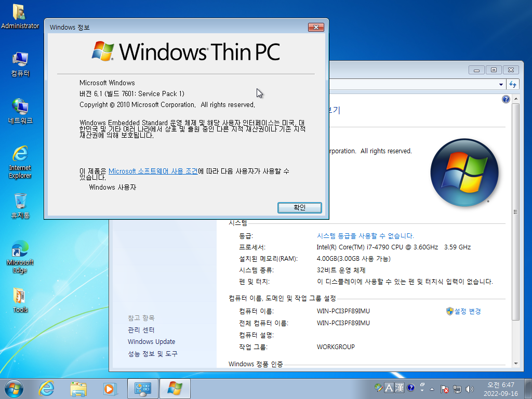Show hidden tray icons
The height and width of the screenshot is (399, 532).
click(x=432, y=389)
